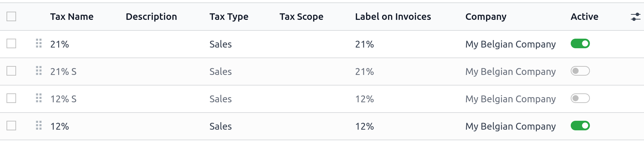The width and height of the screenshot is (644, 143).
Task: Enable the 12% S tax switch
Action: [580, 98]
